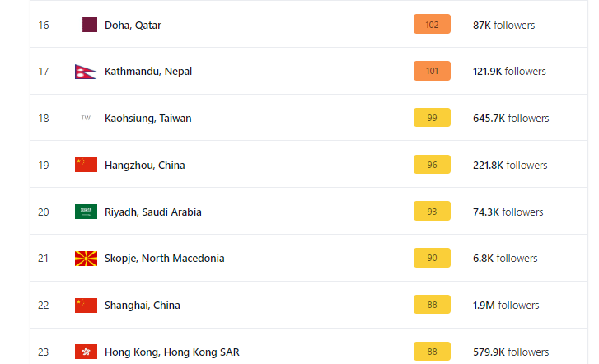Viewport: 599px width, 364px height.
Task: Click the yellow 90 AQI badge
Action: pyautogui.click(x=432, y=258)
